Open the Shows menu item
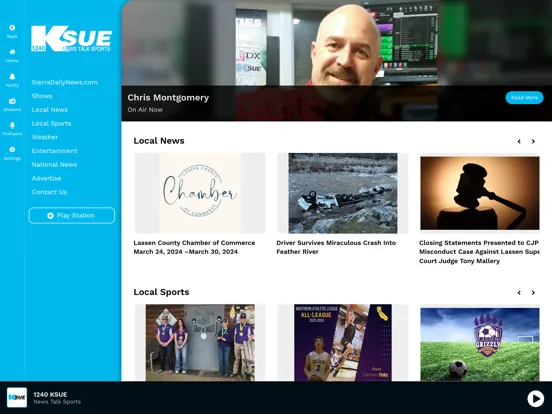552x414 pixels. point(42,96)
